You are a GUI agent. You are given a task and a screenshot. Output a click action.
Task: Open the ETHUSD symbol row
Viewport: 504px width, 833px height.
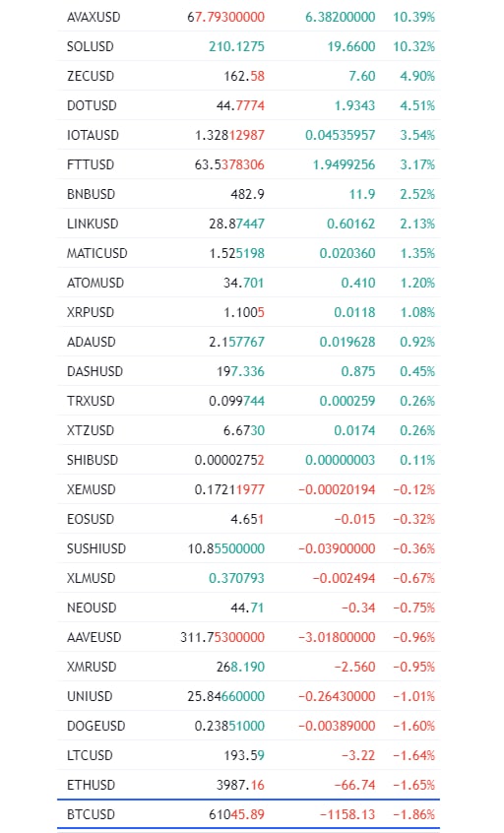pyautogui.click(x=248, y=785)
